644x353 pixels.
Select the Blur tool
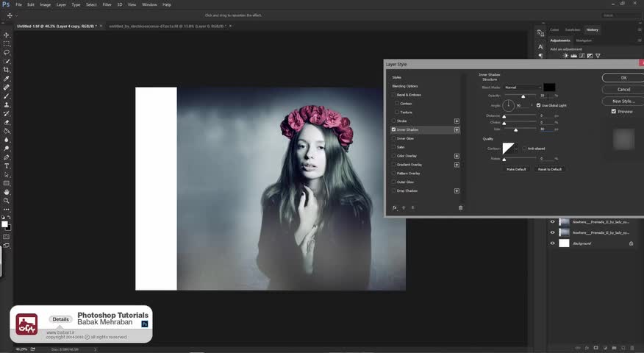coord(7,140)
